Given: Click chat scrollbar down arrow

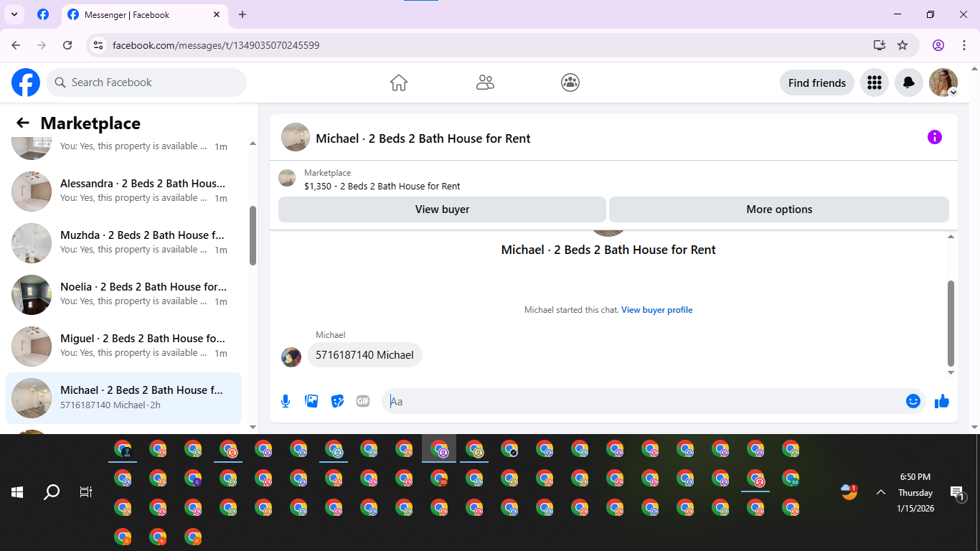Looking at the screenshot, I should click(951, 372).
